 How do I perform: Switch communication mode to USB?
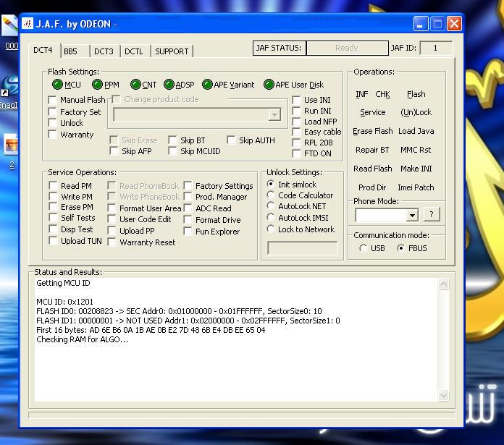click(364, 248)
